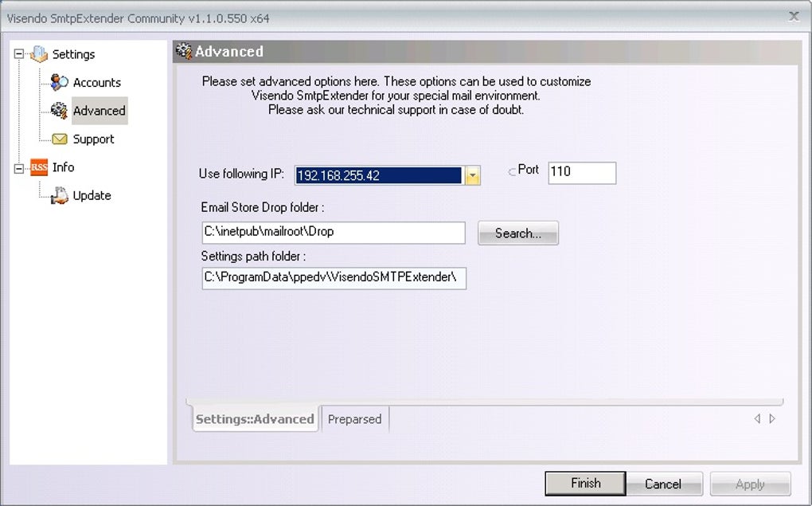Click the Port number input field
This screenshot has width=812, height=506.
pyautogui.click(x=582, y=173)
